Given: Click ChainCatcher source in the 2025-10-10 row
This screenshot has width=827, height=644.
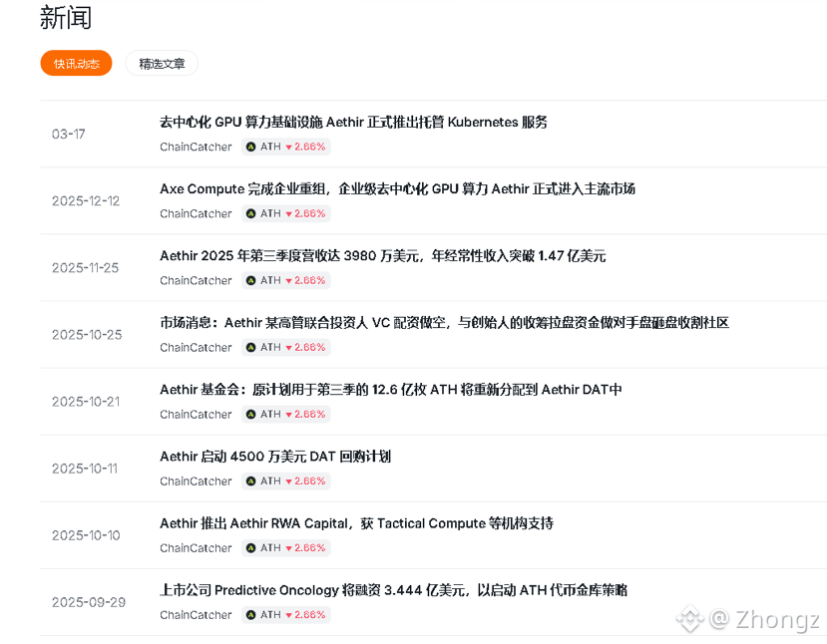Looking at the screenshot, I should pos(196,548).
